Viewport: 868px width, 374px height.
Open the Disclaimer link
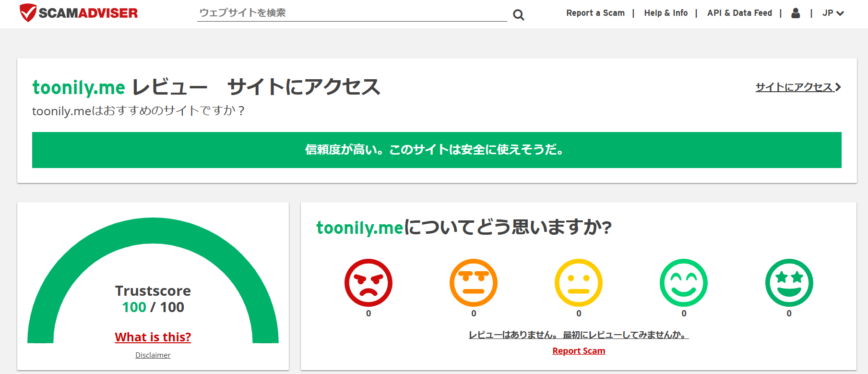[x=153, y=355]
